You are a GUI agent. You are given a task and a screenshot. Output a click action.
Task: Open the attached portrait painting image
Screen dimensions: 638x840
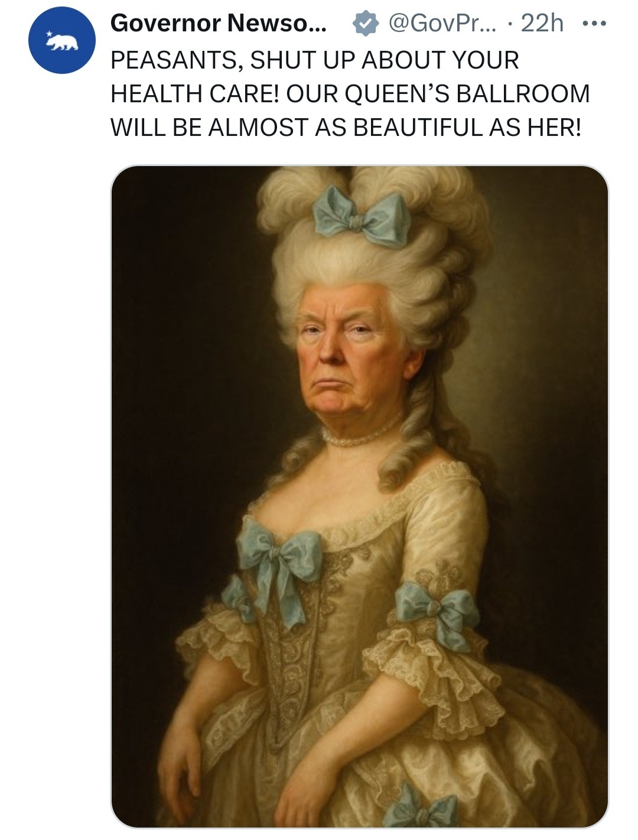(x=359, y=496)
